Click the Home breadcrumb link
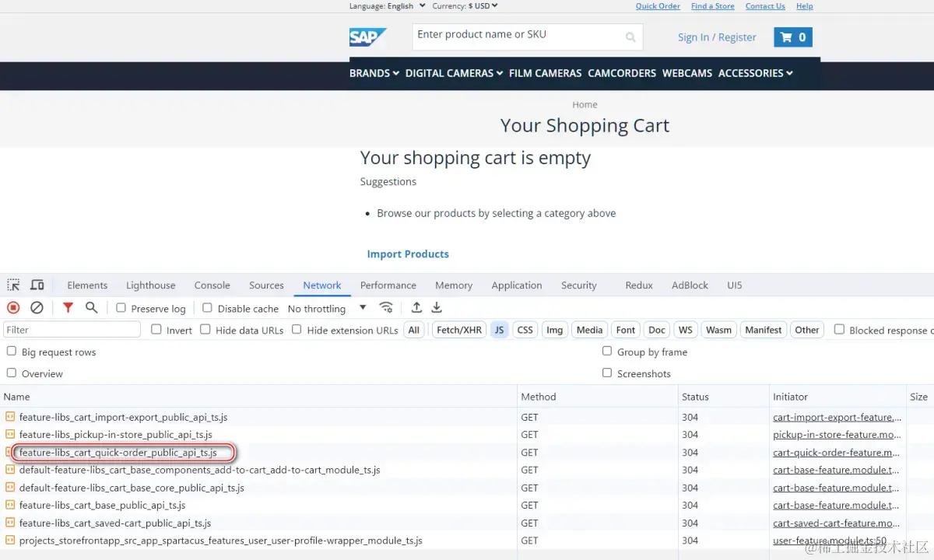 585,104
